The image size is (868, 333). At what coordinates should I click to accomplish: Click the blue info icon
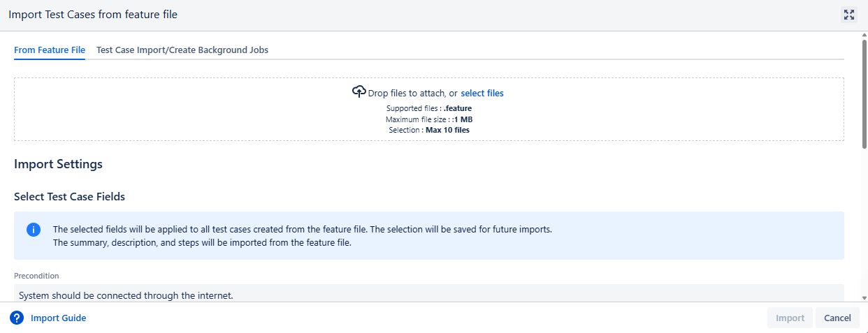coord(34,230)
